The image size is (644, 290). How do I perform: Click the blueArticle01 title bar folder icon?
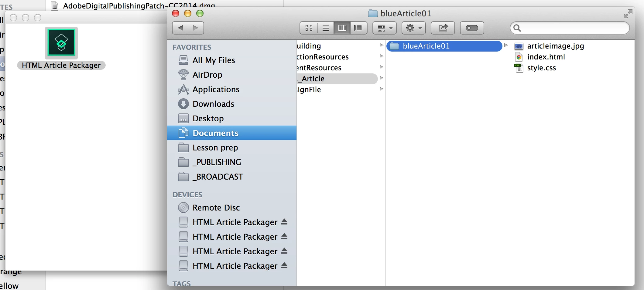(373, 13)
